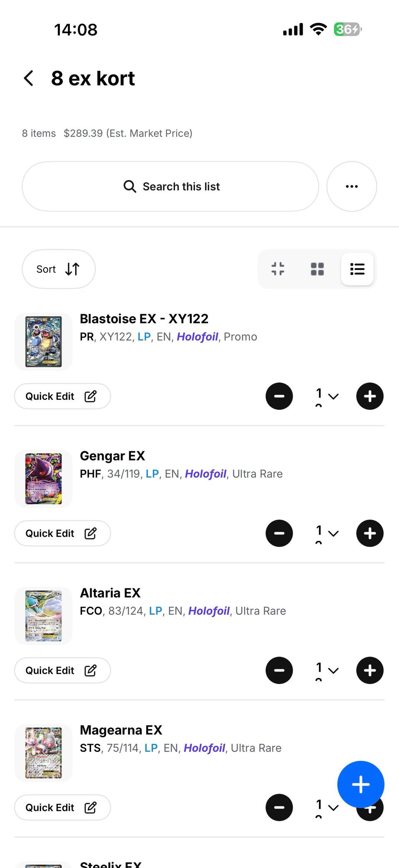
Task: Switch to grid view layout
Action: [317, 269]
